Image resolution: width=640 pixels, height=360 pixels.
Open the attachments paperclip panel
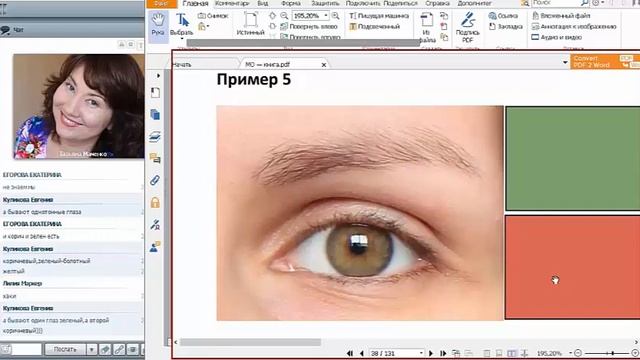tap(155, 180)
